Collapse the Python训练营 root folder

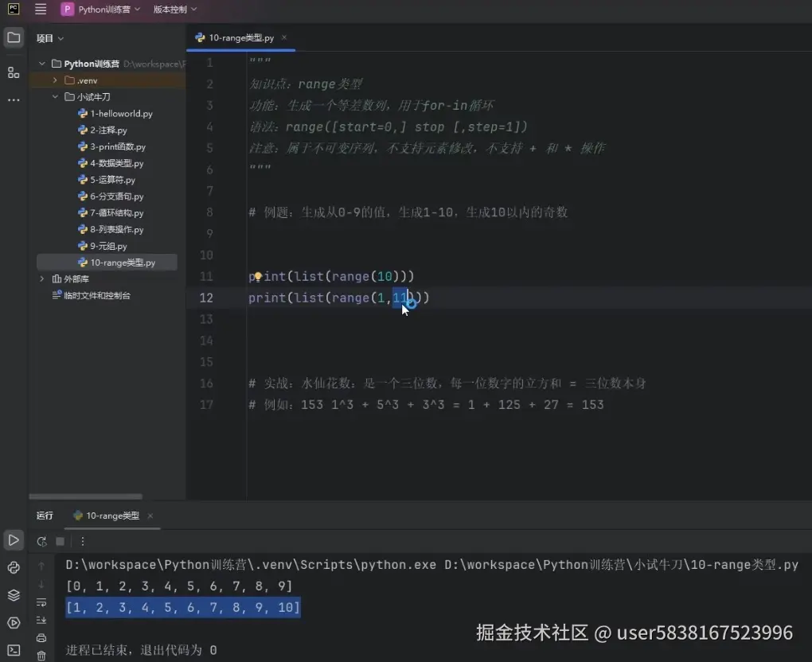(x=42, y=64)
